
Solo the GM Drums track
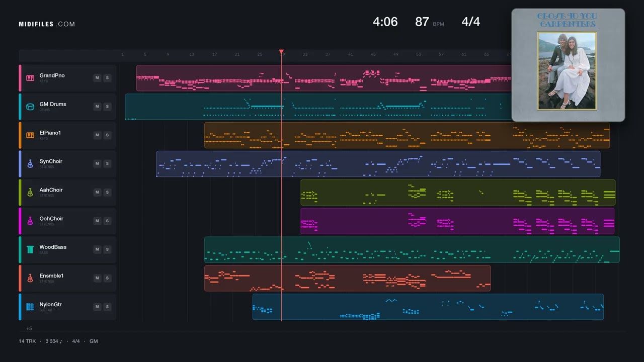pos(107,107)
